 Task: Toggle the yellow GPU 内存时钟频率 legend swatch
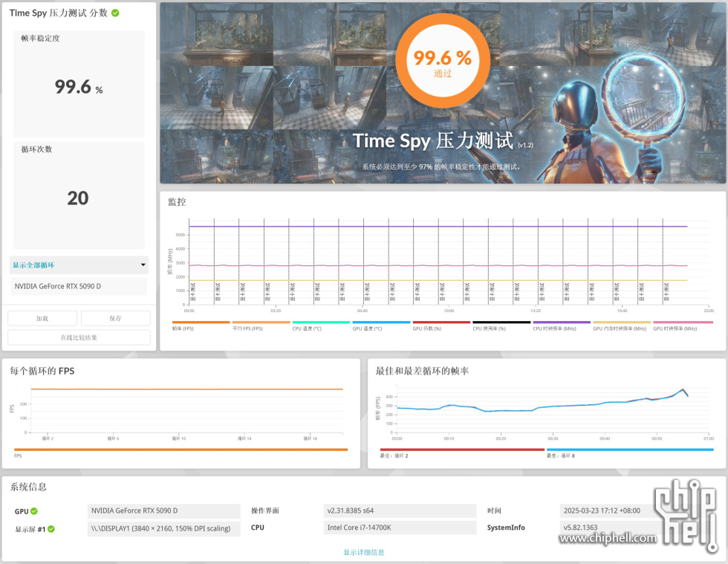pyautogui.click(x=622, y=322)
